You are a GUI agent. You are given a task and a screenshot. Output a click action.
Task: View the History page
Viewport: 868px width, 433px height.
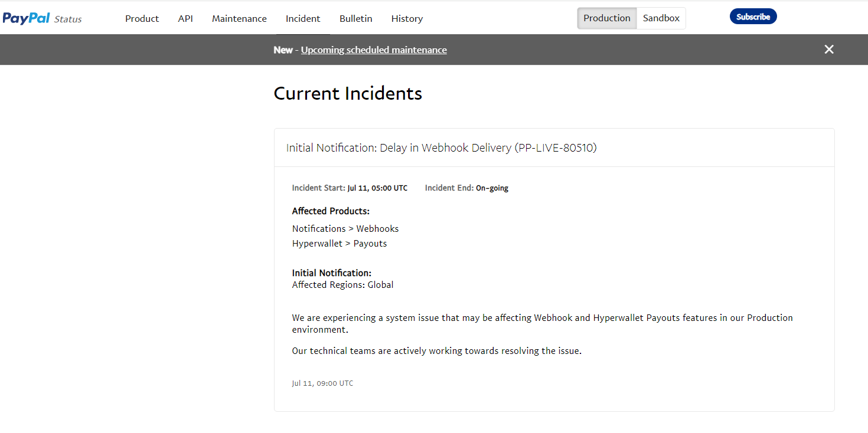point(407,18)
